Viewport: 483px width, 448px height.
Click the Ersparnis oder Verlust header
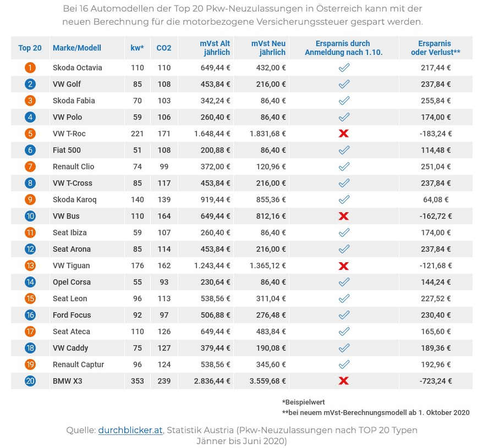435,48
